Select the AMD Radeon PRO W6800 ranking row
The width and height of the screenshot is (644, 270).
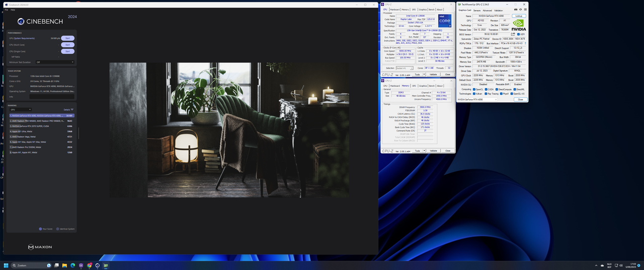click(42, 121)
